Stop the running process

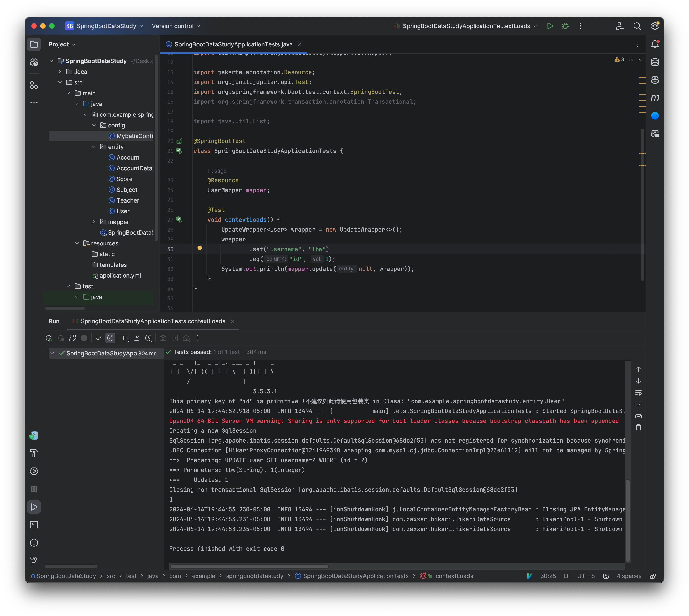(84, 338)
